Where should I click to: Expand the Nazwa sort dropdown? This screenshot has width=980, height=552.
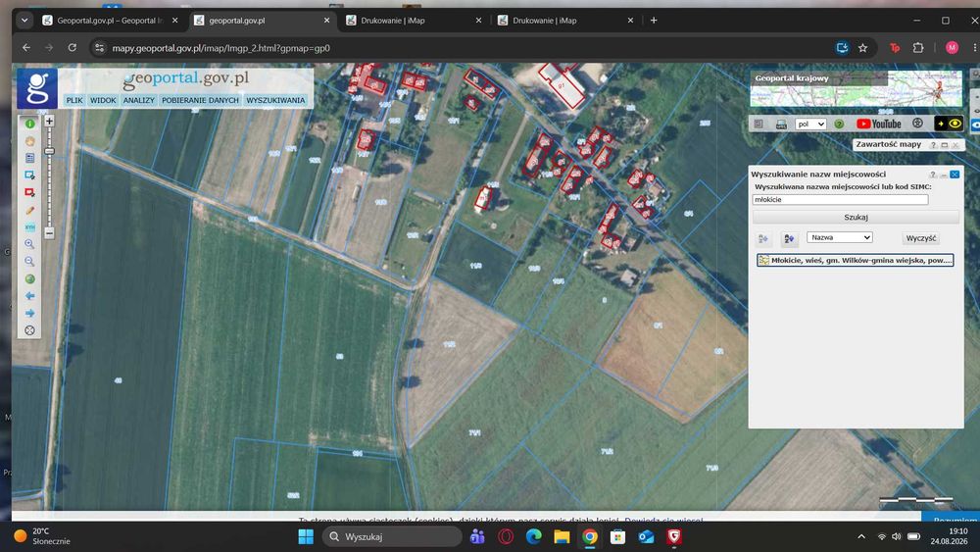[x=840, y=237]
